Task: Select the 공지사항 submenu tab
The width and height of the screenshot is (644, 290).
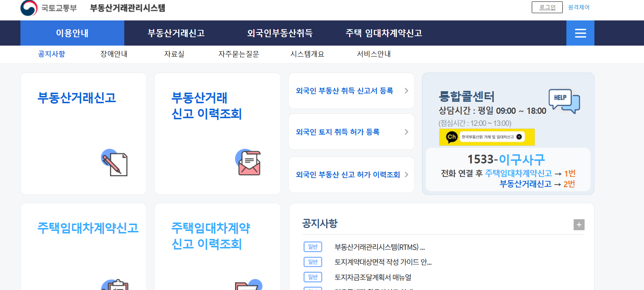Action: click(51, 54)
